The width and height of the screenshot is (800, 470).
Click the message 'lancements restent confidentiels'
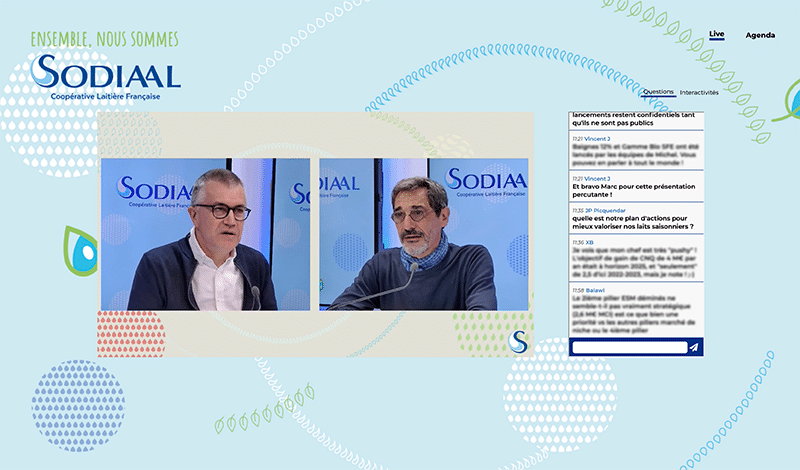click(x=636, y=120)
